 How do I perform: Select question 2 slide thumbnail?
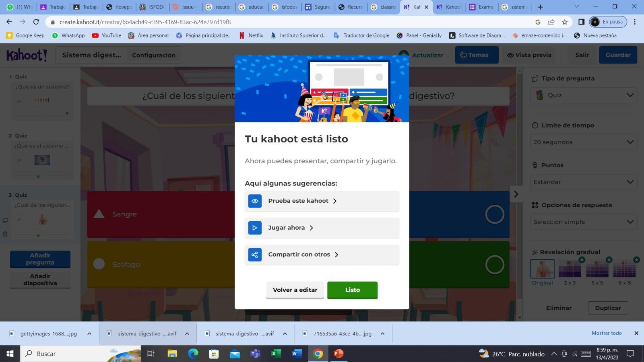point(42,160)
